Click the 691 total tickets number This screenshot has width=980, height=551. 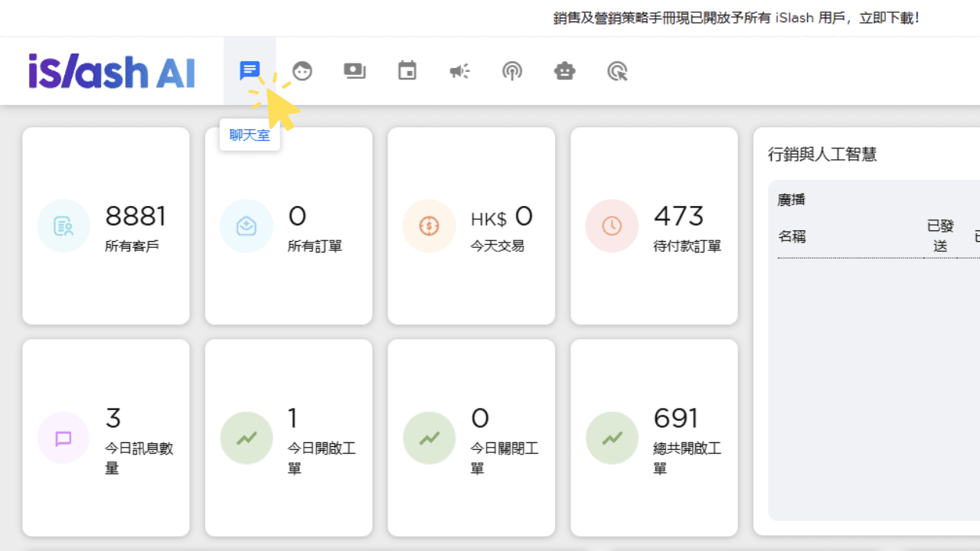(x=676, y=419)
